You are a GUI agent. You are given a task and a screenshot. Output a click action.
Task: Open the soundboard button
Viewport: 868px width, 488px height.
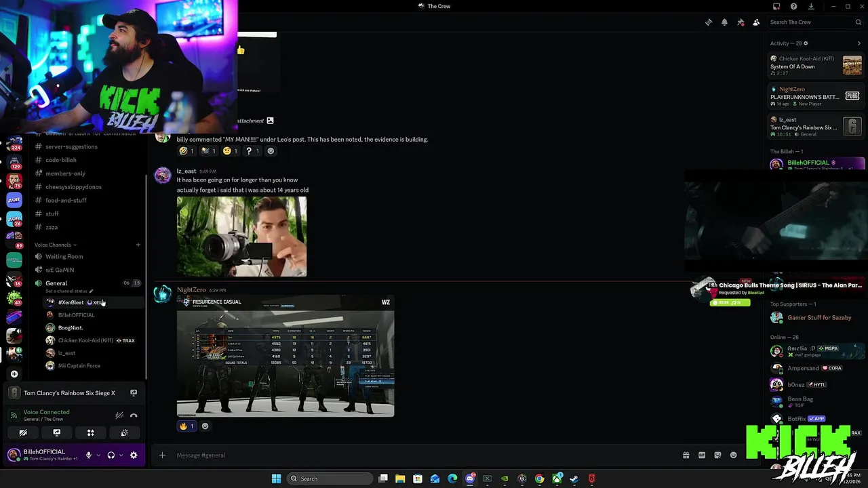tap(125, 432)
